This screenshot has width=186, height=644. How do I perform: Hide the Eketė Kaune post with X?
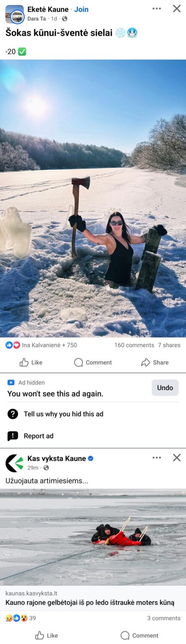point(177,9)
